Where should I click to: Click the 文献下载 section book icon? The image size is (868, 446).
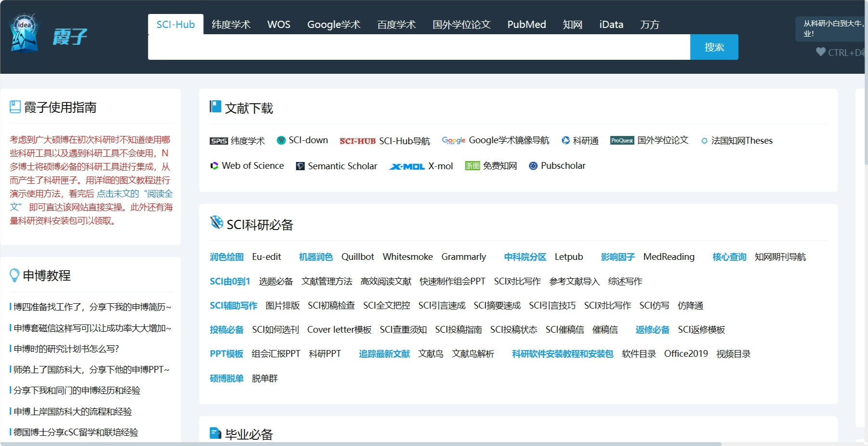pos(215,107)
